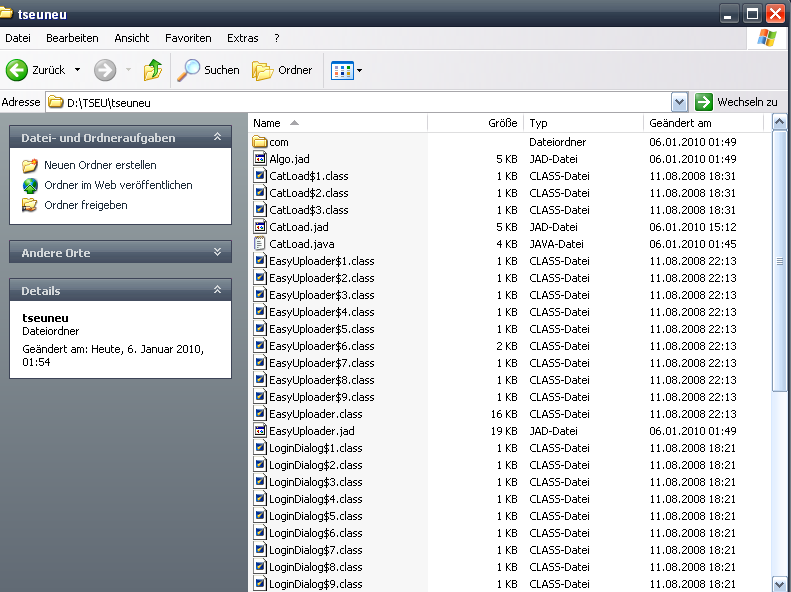The height and width of the screenshot is (592, 791).
Task: Open the Zurück history dropdown arrow
Action: [x=77, y=70]
